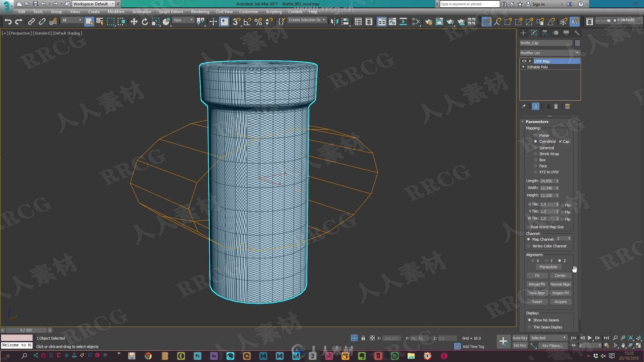
Task: Click the Auto Key button
Action: point(520,338)
